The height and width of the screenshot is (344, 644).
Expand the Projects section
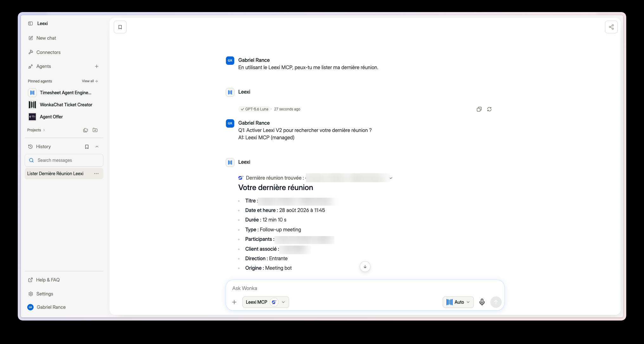[36, 130]
